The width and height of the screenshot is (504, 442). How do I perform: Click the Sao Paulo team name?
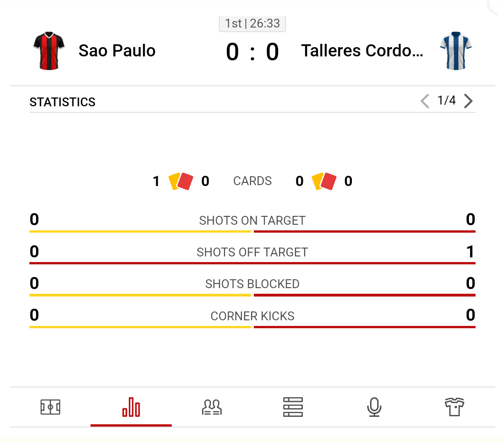point(117,51)
